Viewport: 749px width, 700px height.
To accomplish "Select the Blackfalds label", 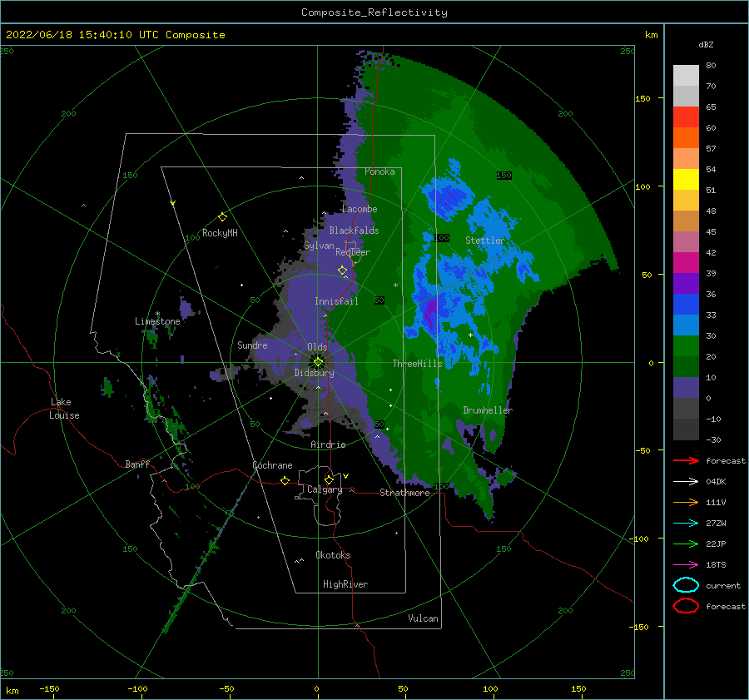I will point(354,231).
